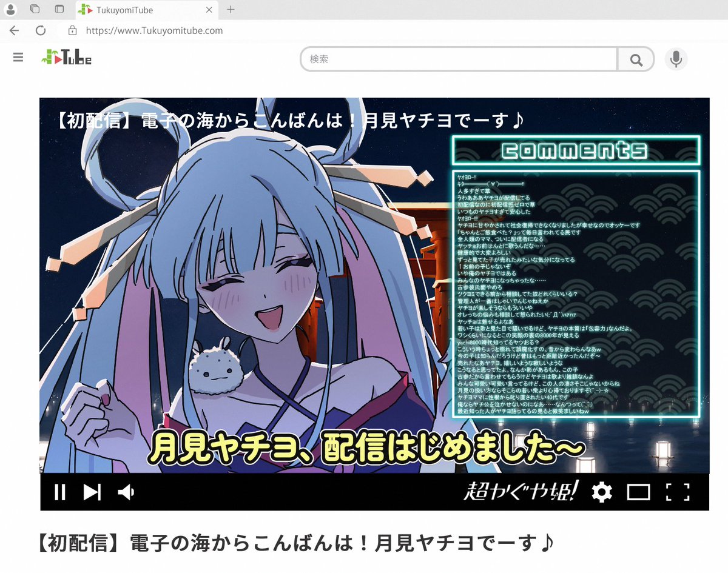Click the magnifier search button

(x=636, y=59)
